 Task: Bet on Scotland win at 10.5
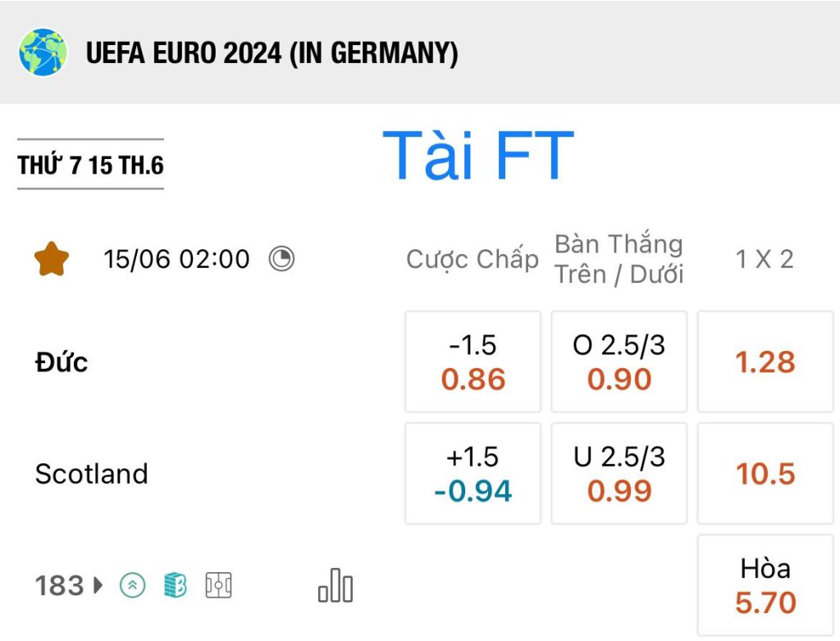tap(765, 474)
